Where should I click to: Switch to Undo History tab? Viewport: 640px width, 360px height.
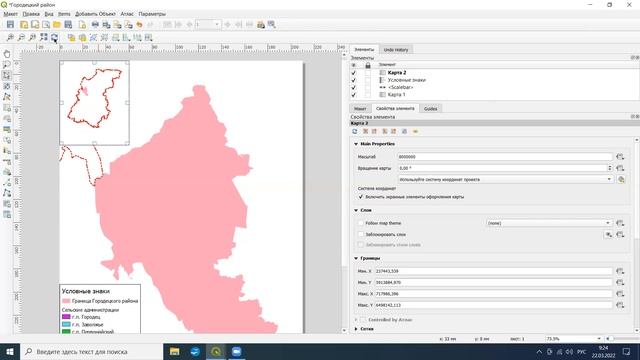pyautogui.click(x=396, y=50)
